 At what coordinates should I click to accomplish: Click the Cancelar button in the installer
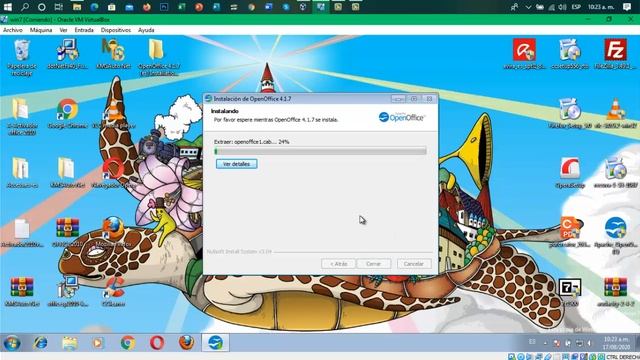[x=414, y=264]
